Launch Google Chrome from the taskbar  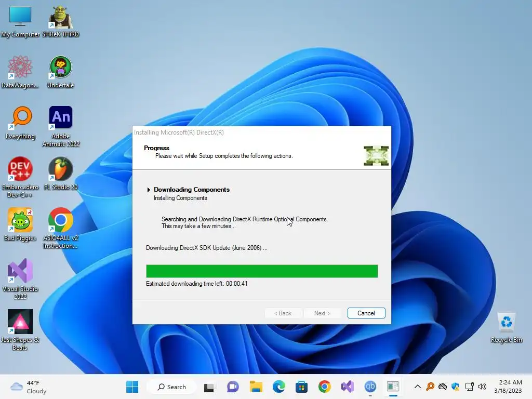click(324, 387)
